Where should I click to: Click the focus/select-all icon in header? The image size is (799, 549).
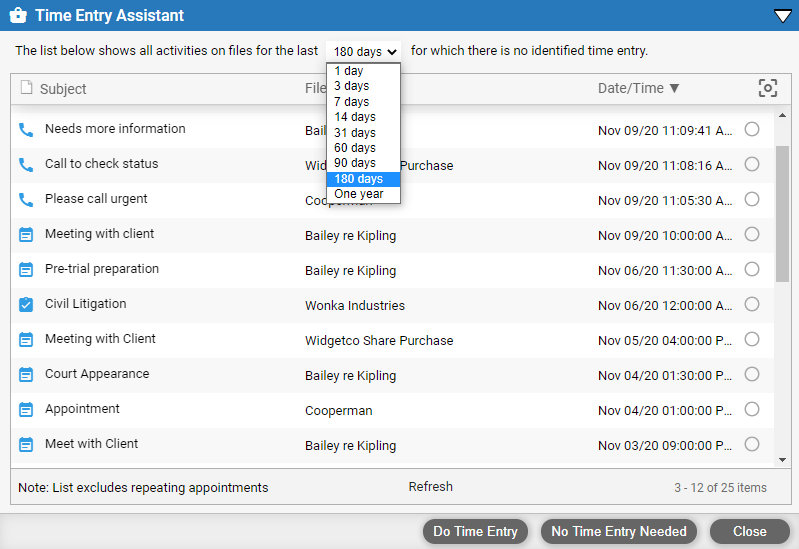point(768,88)
